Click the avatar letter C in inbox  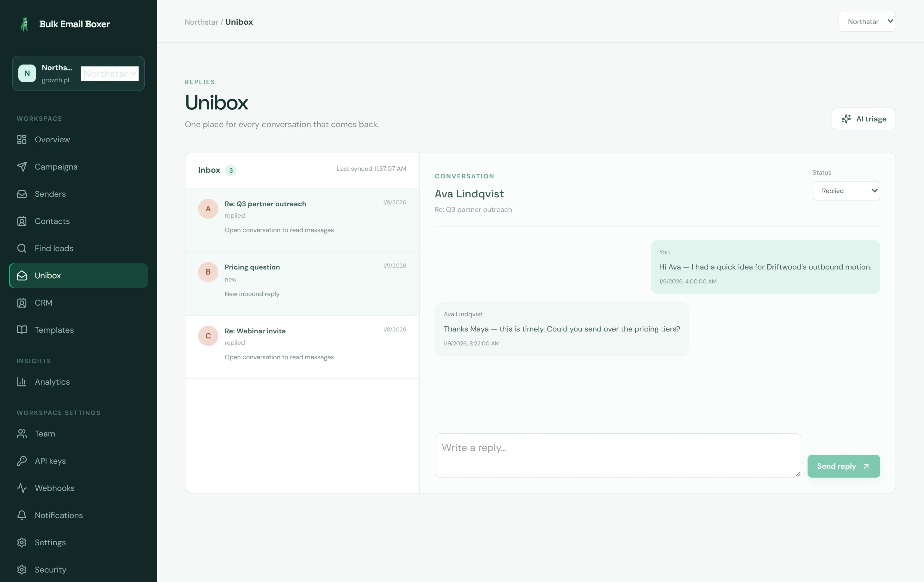tap(208, 336)
